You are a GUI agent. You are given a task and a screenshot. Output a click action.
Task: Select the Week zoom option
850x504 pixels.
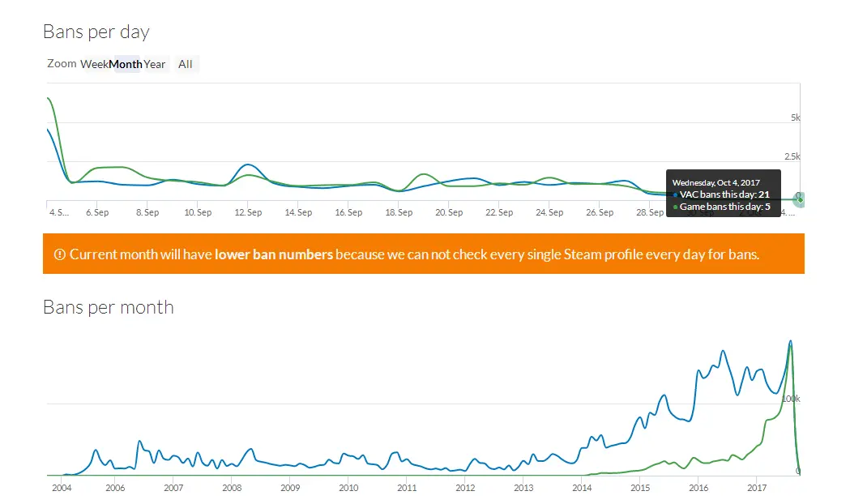pyautogui.click(x=94, y=64)
